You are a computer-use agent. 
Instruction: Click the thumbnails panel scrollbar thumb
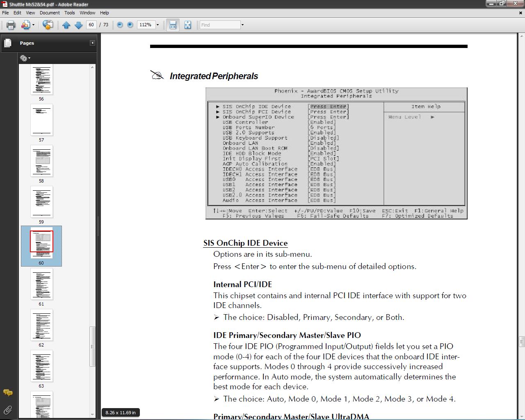click(92, 347)
